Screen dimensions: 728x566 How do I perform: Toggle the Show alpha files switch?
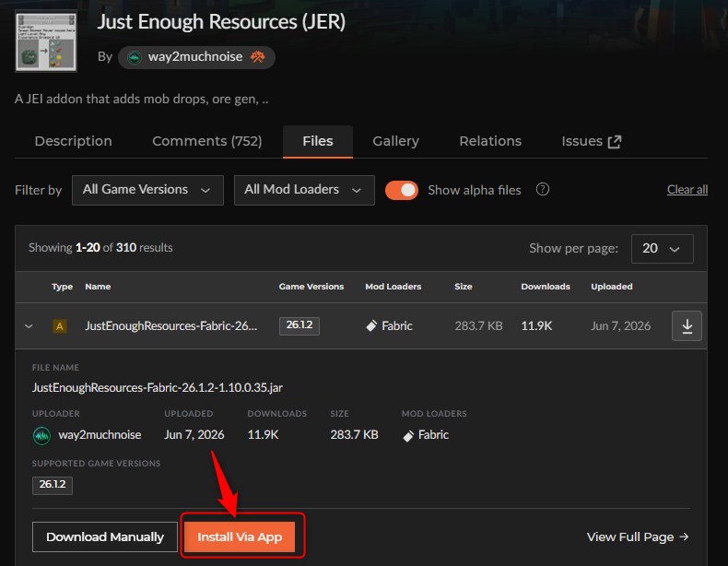coord(402,190)
